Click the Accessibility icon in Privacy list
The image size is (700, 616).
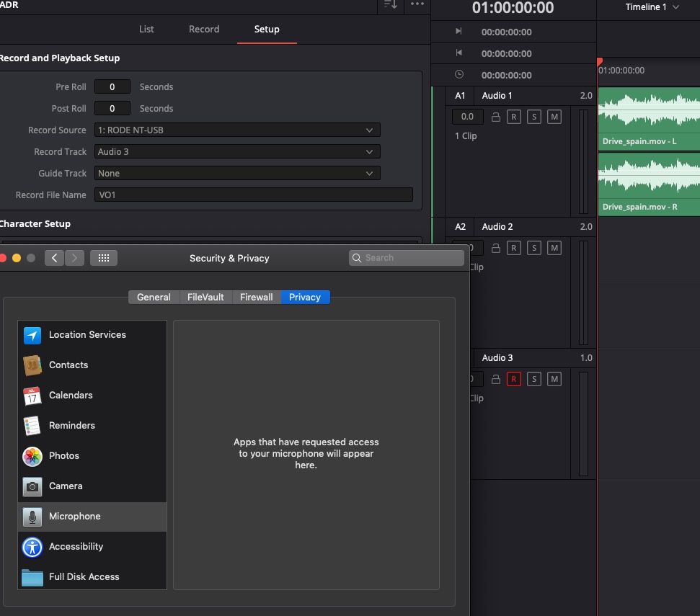point(32,548)
